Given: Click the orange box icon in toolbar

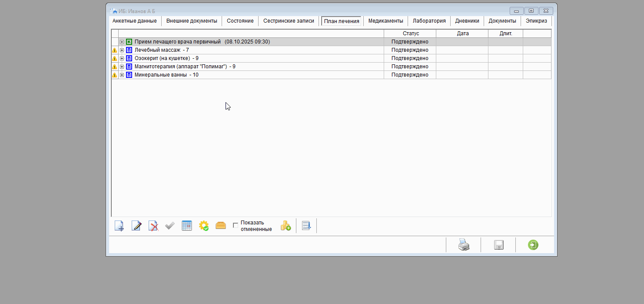Looking at the screenshot, I should point(221,226).
